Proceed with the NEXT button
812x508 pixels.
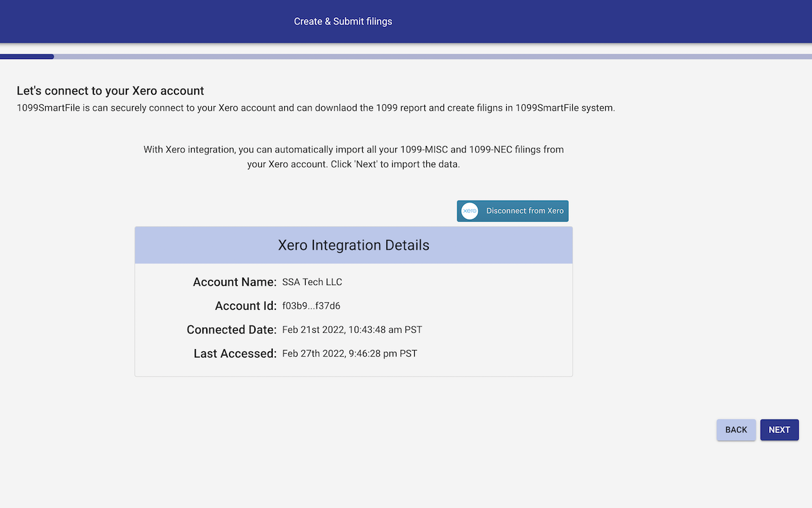[779, 430]
